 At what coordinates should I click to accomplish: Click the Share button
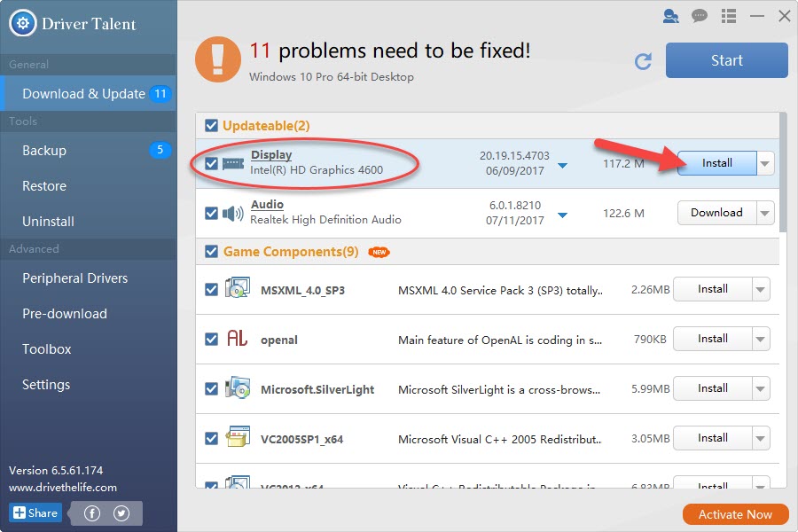pyautogui.click(x=35, y=512)
